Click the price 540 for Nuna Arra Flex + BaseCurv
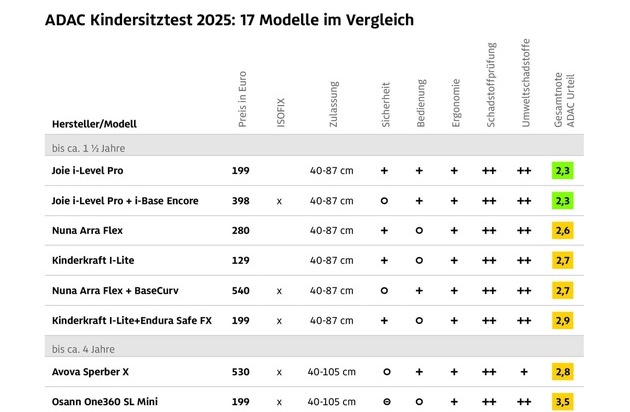The width and height of the screenshot is (630, 412). (241, 291)
